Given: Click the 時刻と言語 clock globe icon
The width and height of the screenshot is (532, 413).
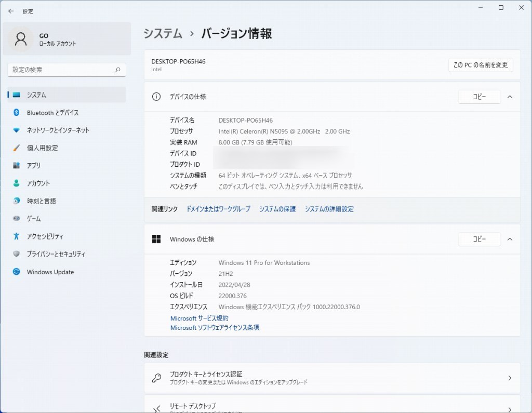Looking at the screenshot, I should (16, 201).
